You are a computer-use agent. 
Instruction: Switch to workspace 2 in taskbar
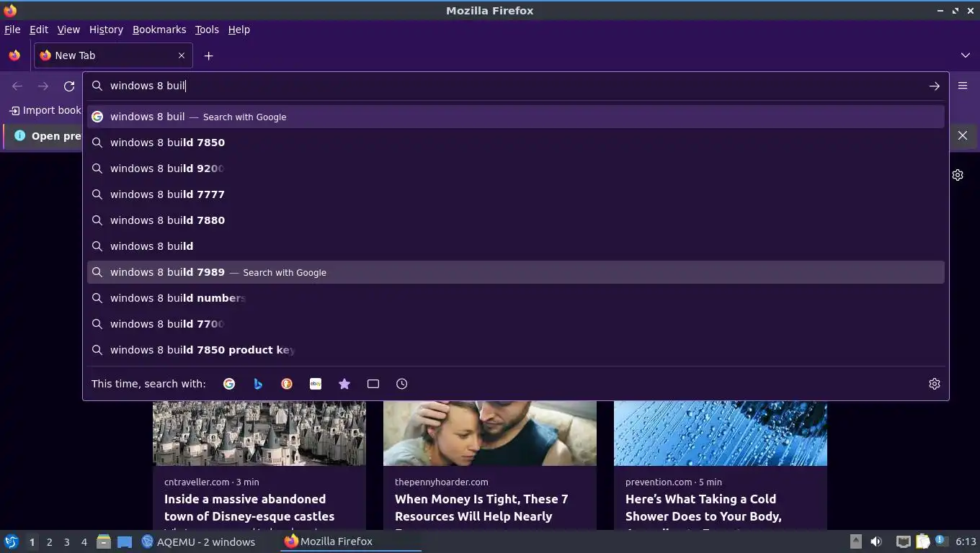point(49,541)
